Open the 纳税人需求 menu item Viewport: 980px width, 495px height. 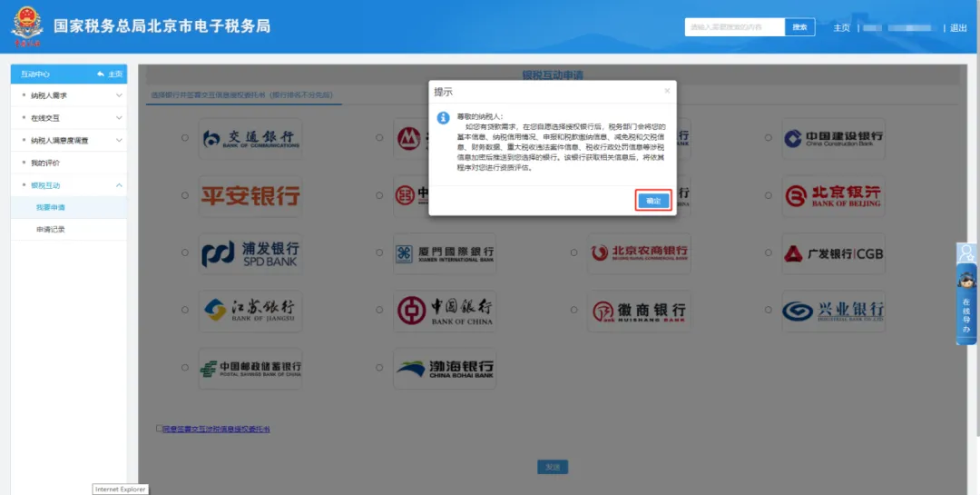69,95
